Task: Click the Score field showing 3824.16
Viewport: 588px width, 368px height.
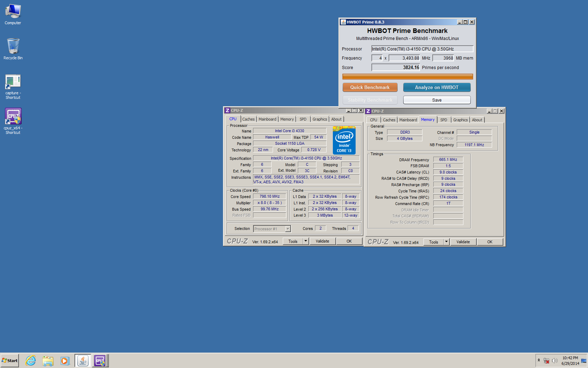Action: (x=395, y=67)
